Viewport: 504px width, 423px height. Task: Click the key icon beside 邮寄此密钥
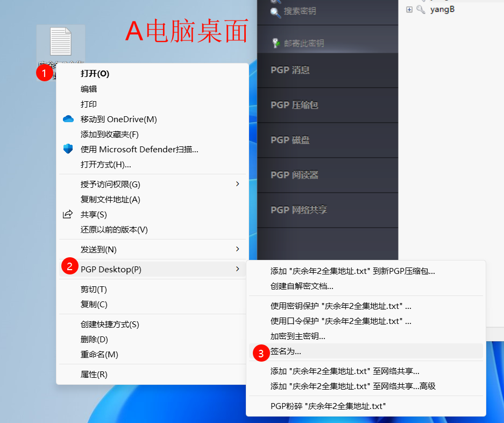(276, 43)
